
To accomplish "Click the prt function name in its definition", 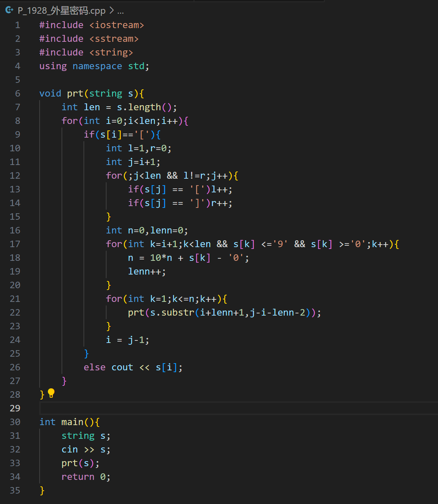I will click(75, 94).
